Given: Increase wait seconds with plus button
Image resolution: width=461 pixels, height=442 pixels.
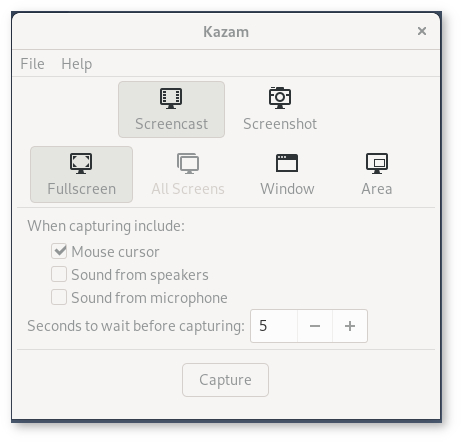Looking at the screenshot, I should point(350,326).
